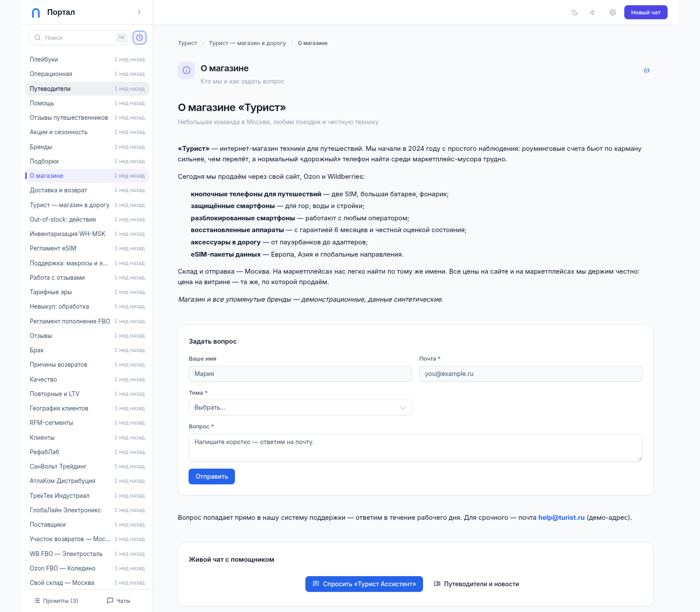Click Спросить «Турист Ассистент» button

coord(364,584)
